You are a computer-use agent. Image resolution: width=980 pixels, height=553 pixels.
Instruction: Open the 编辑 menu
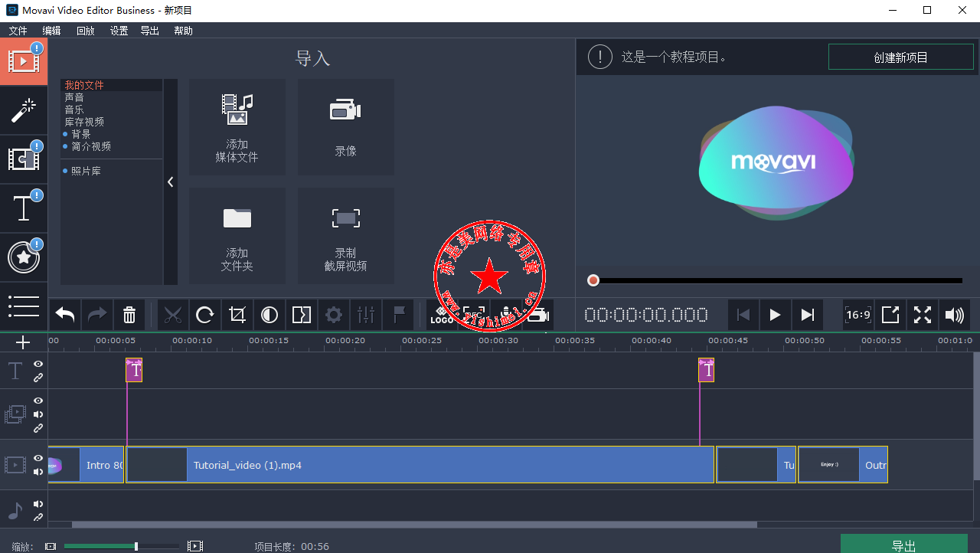51,31
